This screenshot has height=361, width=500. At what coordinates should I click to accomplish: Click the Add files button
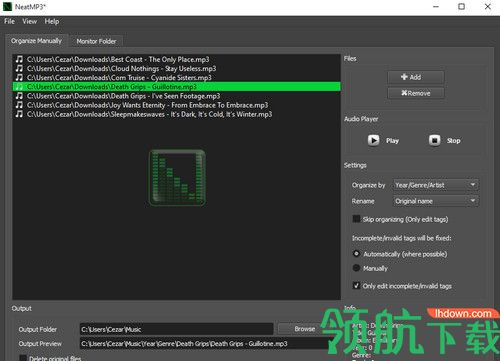[x=416, y=77]
